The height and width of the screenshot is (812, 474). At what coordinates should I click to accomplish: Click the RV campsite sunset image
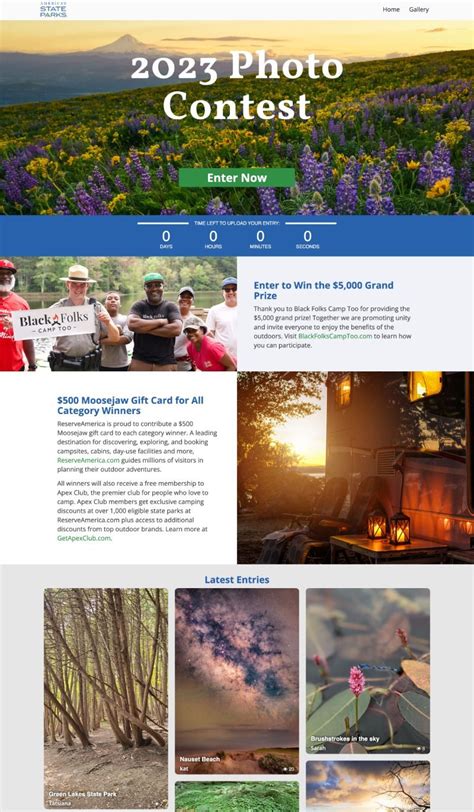point(355,467)
